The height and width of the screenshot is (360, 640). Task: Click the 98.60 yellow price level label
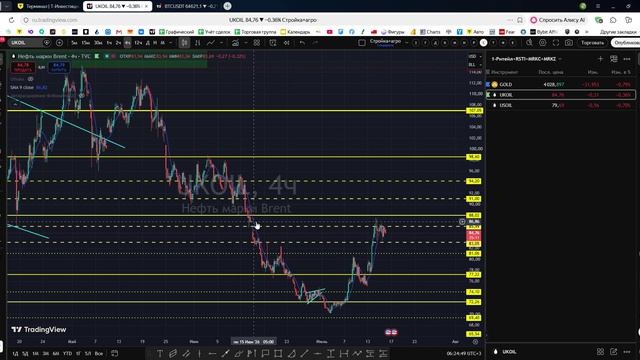pyautogui.click(x=474, y=157)
